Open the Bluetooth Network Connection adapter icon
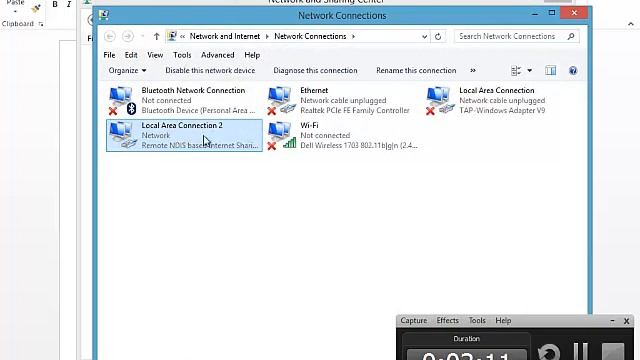This screenshot has height=360, width=640. 122,100
